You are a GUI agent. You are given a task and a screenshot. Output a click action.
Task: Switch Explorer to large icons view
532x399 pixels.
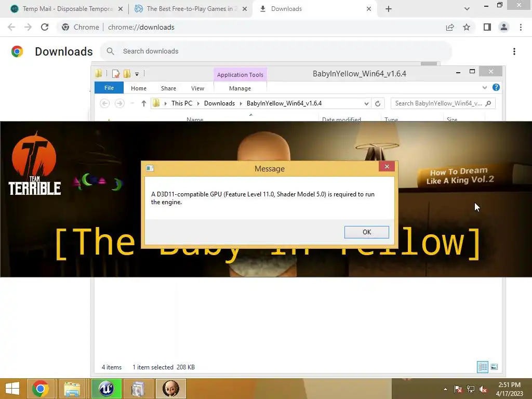pyautogui.click(x=495, y=367)
